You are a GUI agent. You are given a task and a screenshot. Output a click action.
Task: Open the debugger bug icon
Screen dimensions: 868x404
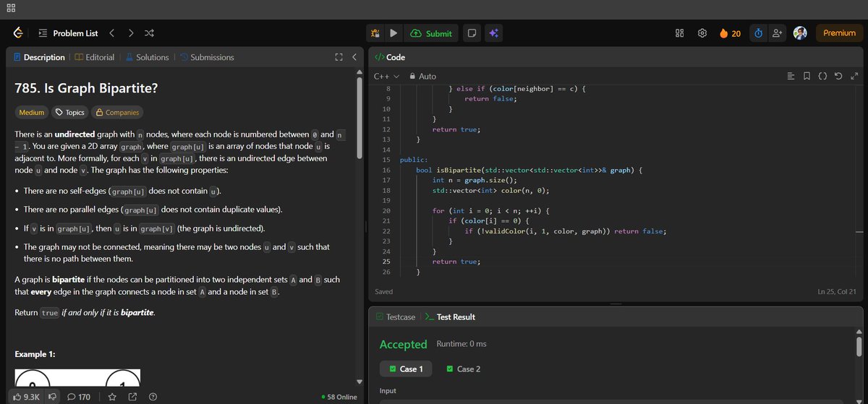pos(375,33)
